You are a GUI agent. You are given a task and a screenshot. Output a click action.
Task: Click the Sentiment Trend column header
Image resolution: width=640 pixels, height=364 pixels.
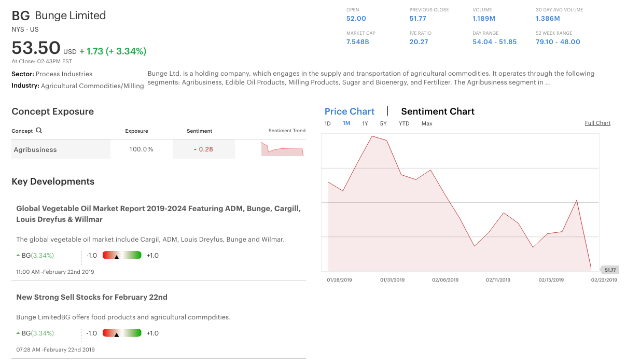click(287, 131)
